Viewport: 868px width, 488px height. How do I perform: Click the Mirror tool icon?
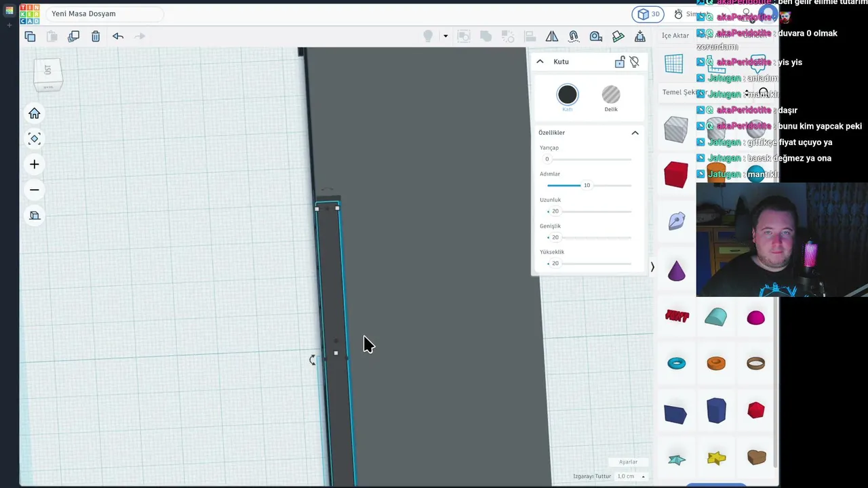pyautogui.click(x=552, y=36)
